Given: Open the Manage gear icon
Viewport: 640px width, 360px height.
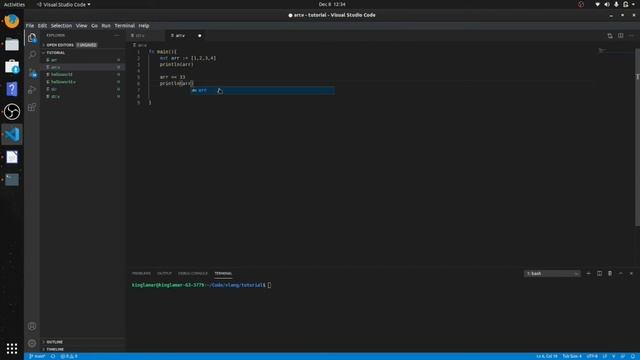Looking at the screenshot, I should pos(32,343).
